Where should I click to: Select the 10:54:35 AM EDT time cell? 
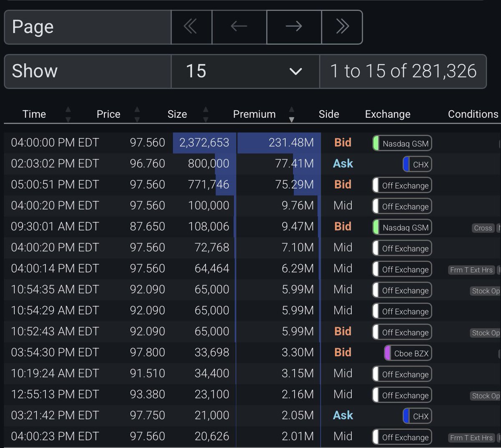[x=55, y=289]
